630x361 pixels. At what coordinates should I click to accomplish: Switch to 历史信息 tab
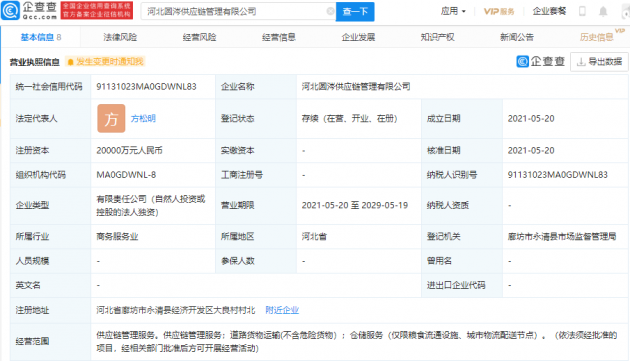click(x=596, y=37)
